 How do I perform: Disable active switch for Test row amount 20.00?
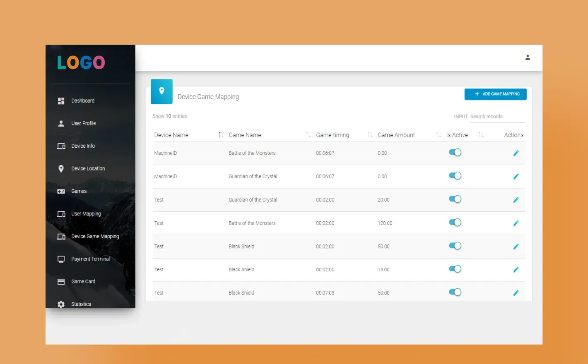pos(455,199)
